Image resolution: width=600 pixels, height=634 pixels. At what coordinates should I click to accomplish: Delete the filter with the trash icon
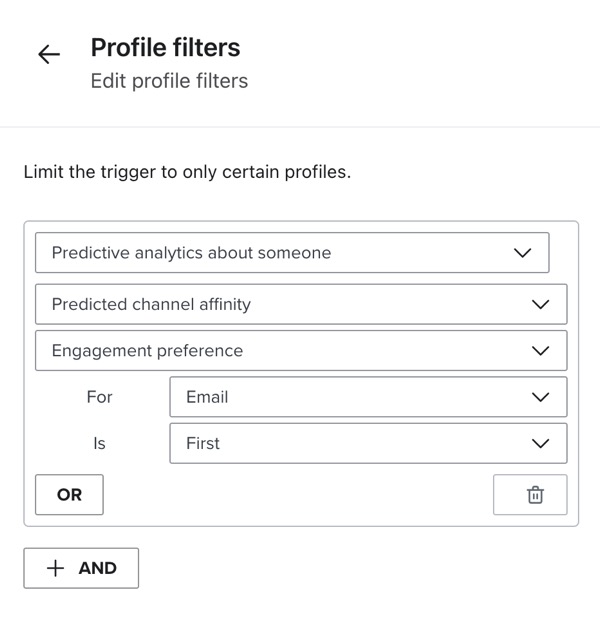(x=535, y=495)
